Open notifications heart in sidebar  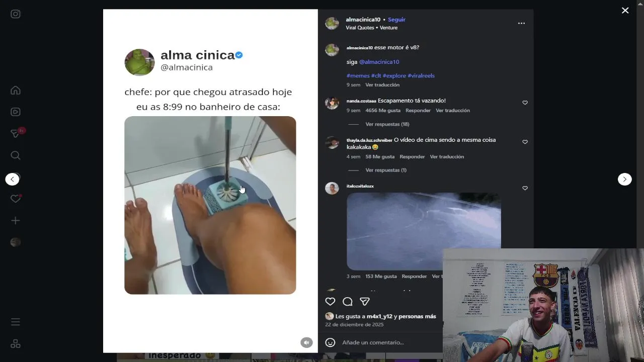point(16,199)
